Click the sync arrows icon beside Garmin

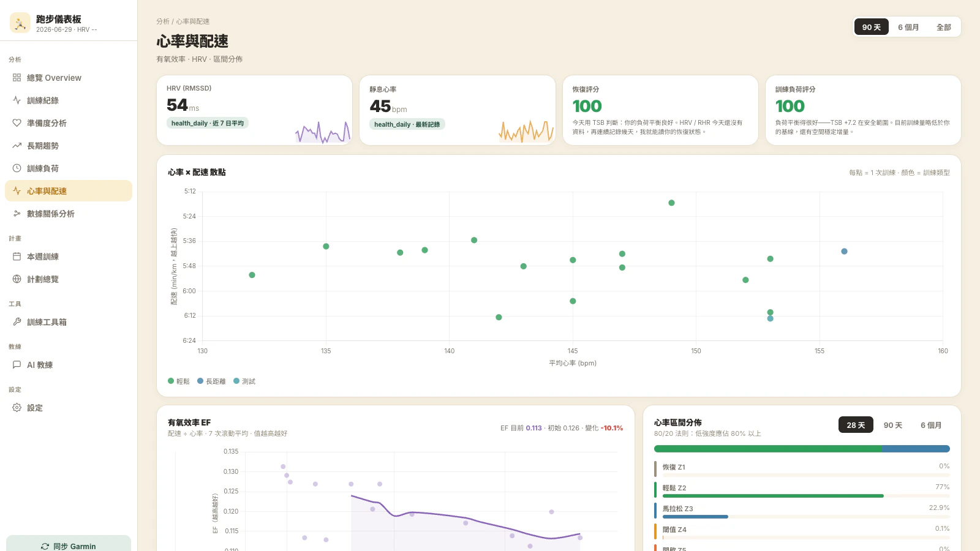[x=45, y=546]
